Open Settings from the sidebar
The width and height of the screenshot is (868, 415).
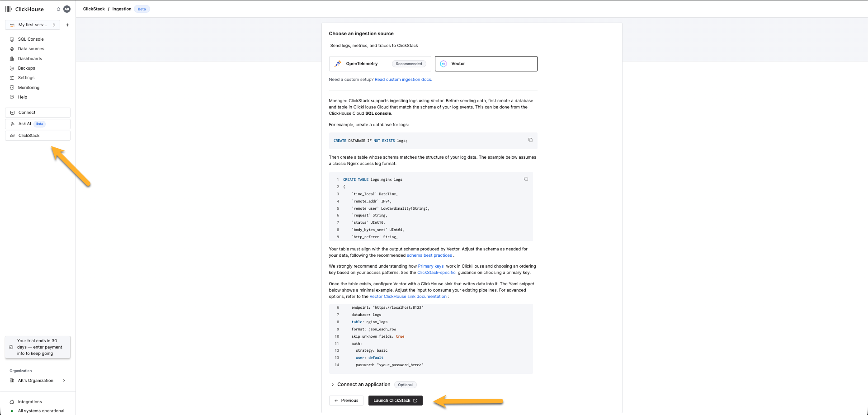click(x=26, y=78)
